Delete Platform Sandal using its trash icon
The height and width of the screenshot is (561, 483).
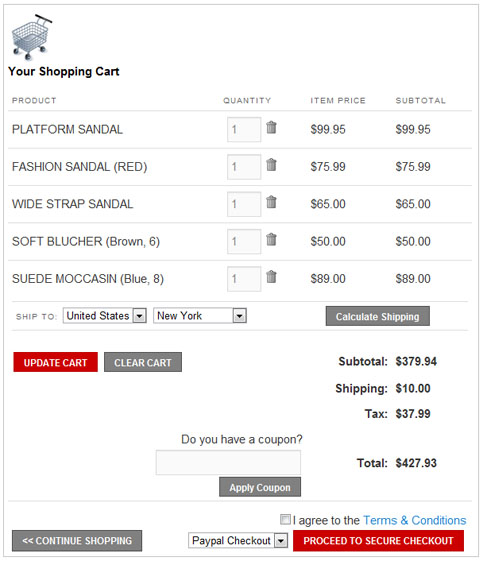271,127
